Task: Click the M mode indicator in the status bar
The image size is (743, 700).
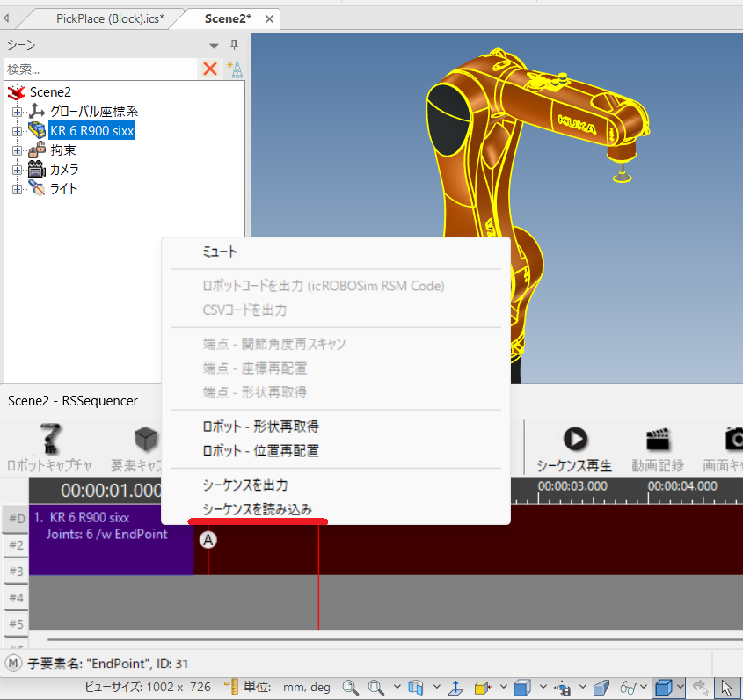Action: click(14, 663)
